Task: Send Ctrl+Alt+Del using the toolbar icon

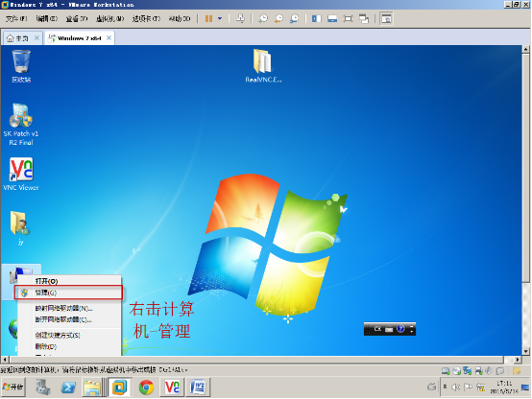Action: pyautogui.click(x=240, y=18)
